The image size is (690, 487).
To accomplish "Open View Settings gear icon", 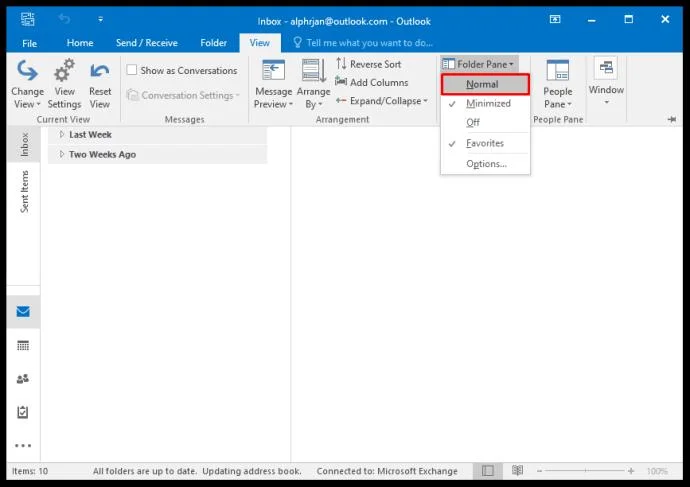I will tap(64, 80).
